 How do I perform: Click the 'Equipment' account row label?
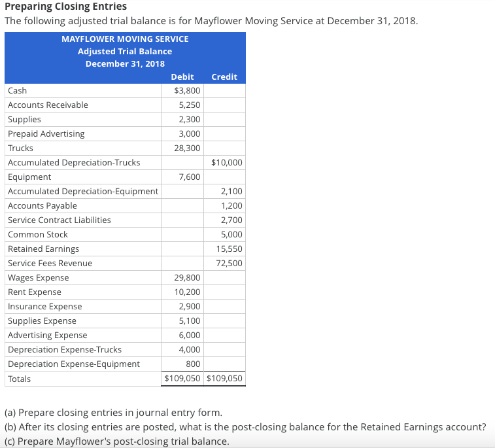click(x=29, y=177)
